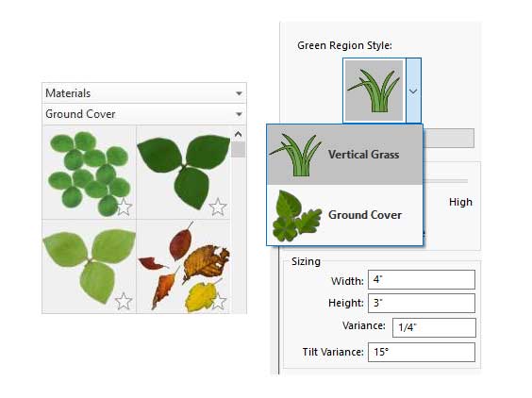Expand the Ground Cover category dropdown
The image size is (532, 398).
[x=144, y=114]
